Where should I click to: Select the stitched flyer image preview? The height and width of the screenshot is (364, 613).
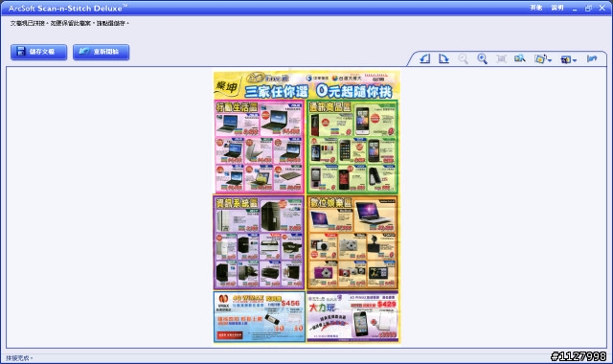click(x=306, y=207)
